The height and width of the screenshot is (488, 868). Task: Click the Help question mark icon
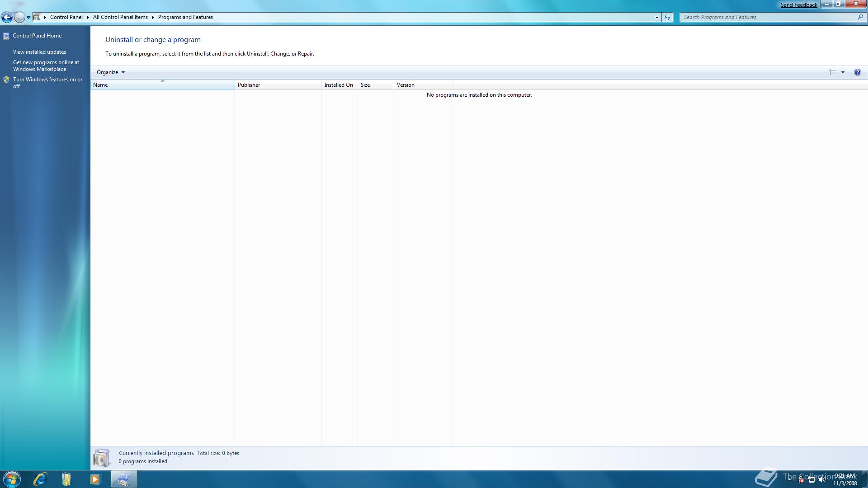tap(857, 72)
